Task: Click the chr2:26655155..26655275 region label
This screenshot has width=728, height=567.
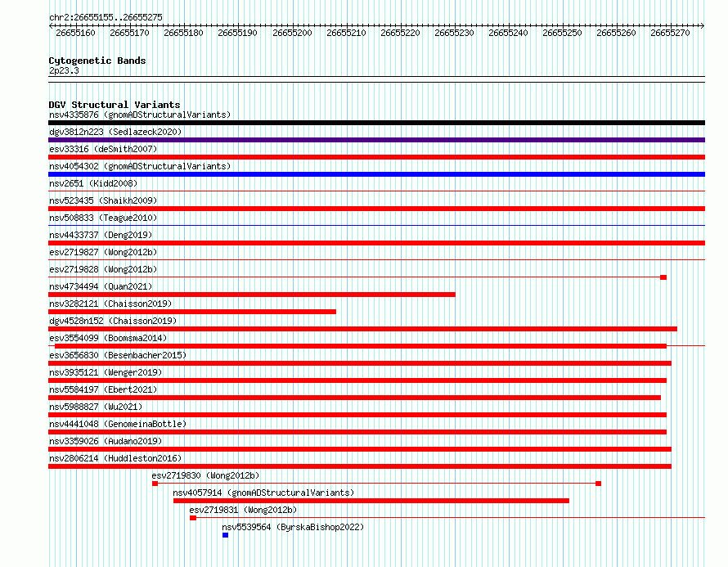Action: pos(106,17)
